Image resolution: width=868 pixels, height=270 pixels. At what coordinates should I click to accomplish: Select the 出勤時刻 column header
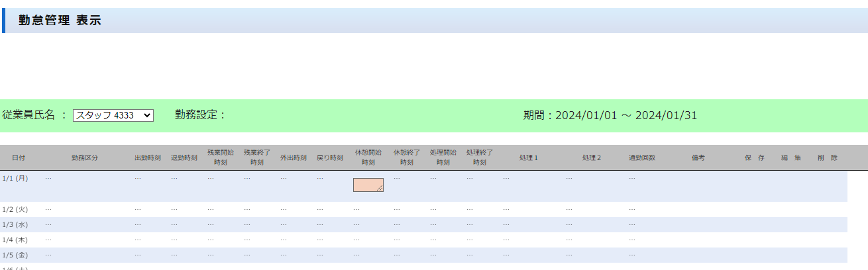pyautogui.click(x=148, y=158)
